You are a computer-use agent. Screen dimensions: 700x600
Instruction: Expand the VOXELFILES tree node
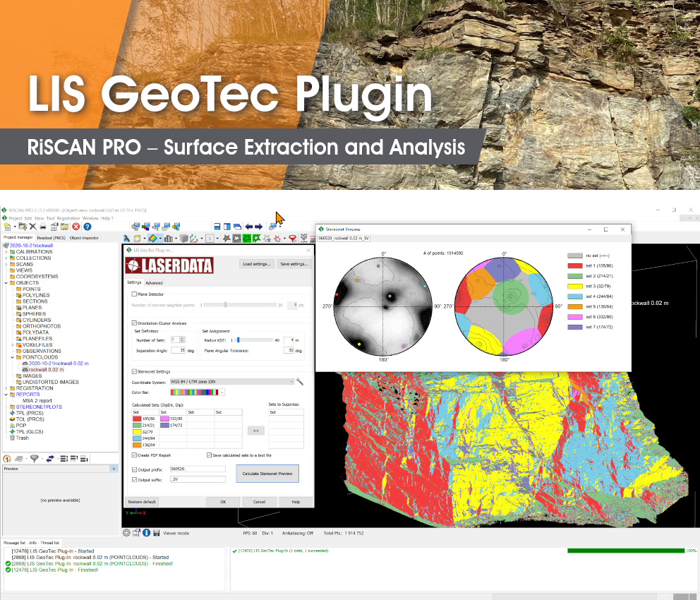coord(13,345)
